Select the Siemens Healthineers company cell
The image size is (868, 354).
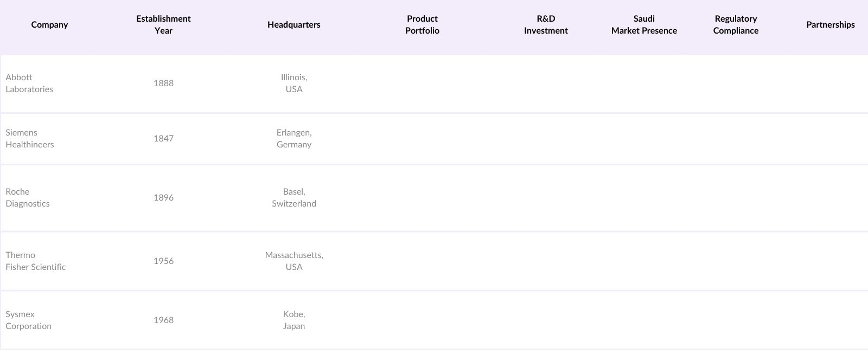(30, 139)
